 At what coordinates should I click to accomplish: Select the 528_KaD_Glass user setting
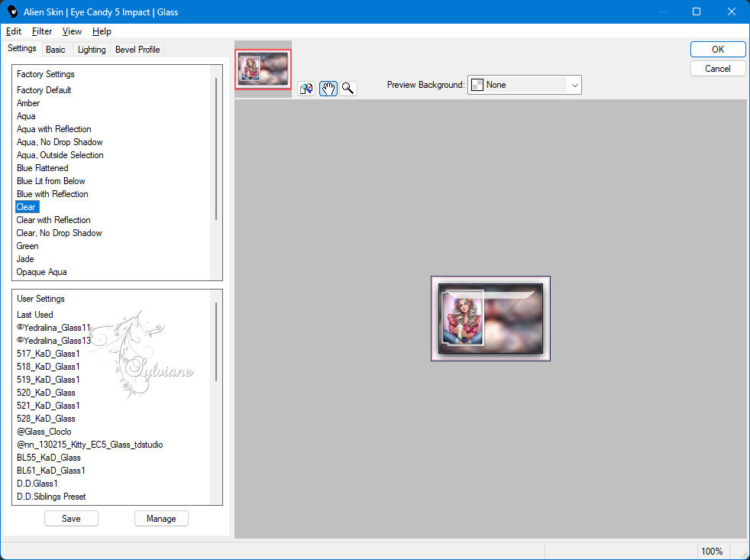point(46,419)
